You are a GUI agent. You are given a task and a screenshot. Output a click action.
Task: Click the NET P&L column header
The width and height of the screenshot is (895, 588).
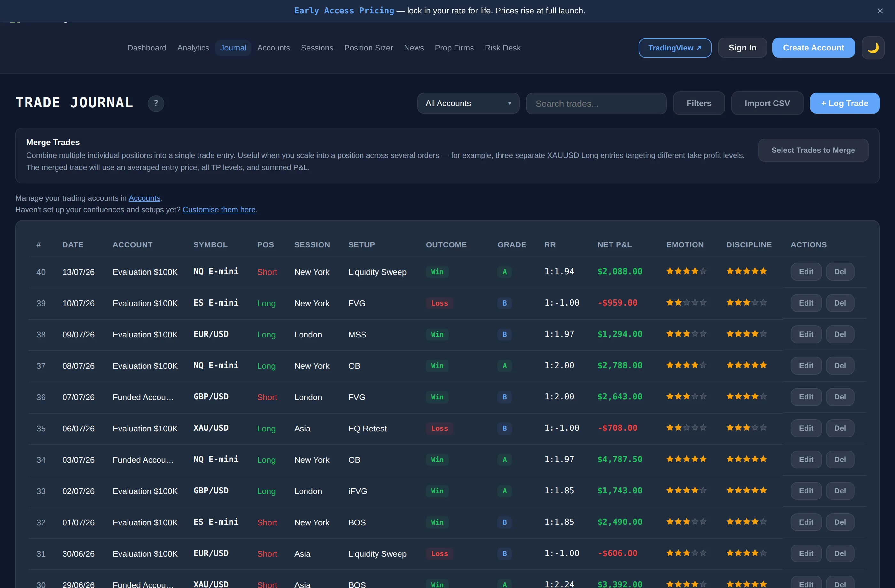(x=614, y=245)
